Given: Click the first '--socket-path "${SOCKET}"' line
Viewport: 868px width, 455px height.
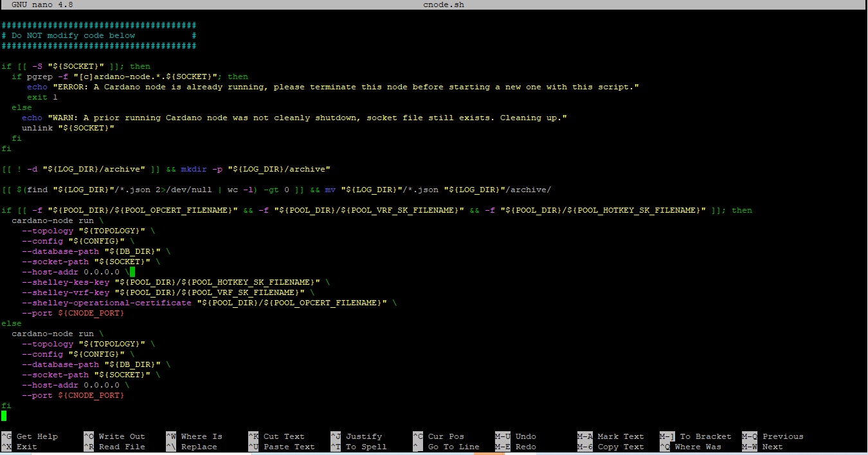Looking at the screenshot, I should pyautogui.click(x=91, y=262).
